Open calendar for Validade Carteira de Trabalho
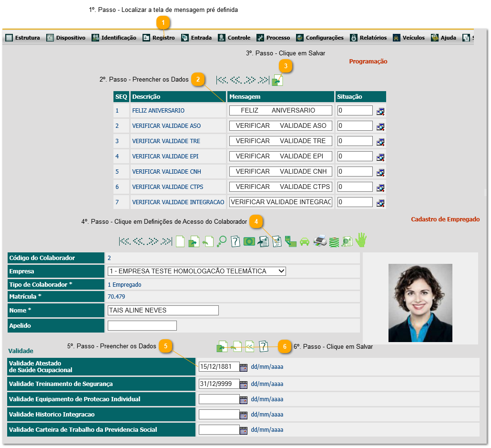The width and height of the screenshot is (491, 448). (x=243, y=430)
